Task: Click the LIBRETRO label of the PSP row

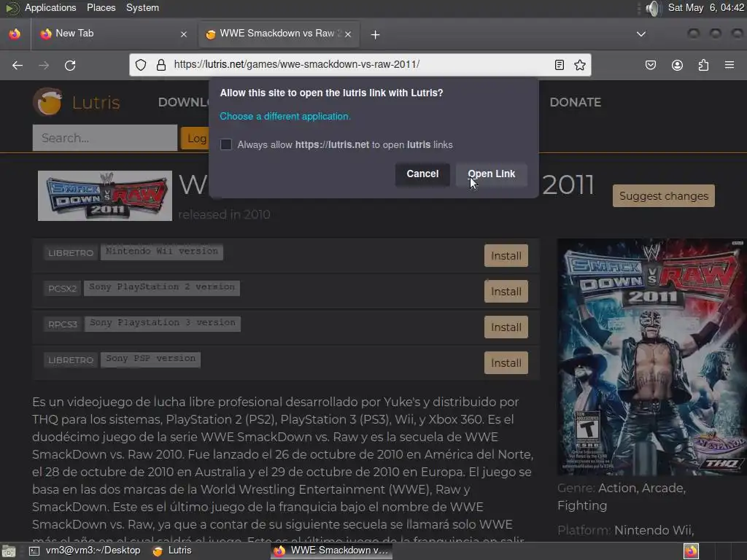Action: pyautogui.click(x=71, y=360)
